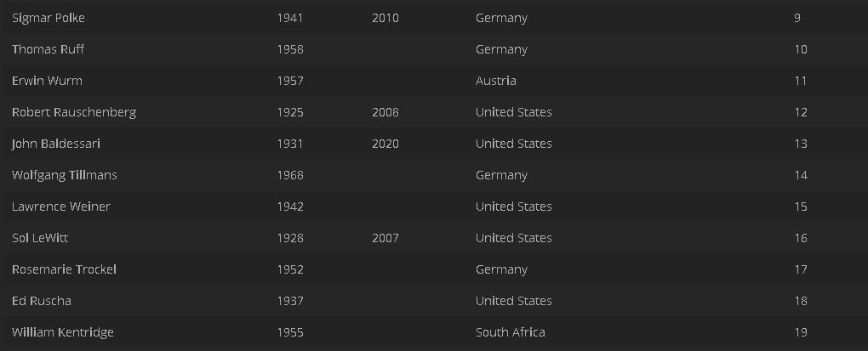Screen dimensions: 868x351
Task: Select birth year 1925 for Rauschenberg
Action: click(290, 112)
